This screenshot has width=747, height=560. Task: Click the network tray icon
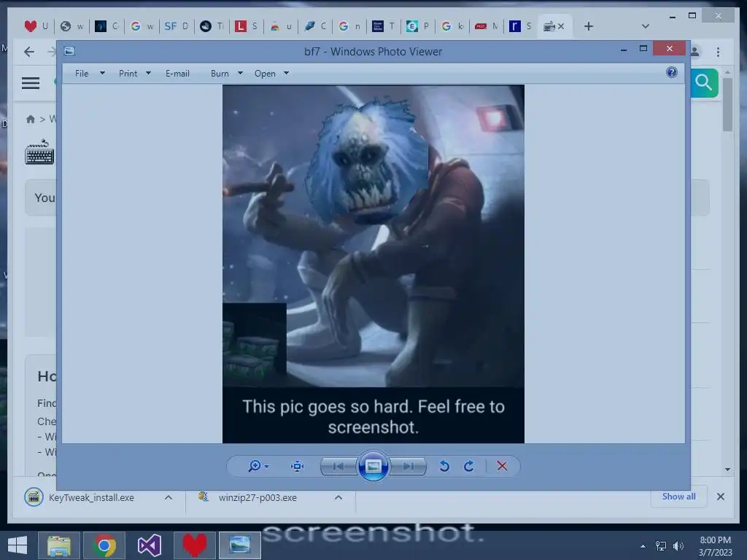(661, 546)
